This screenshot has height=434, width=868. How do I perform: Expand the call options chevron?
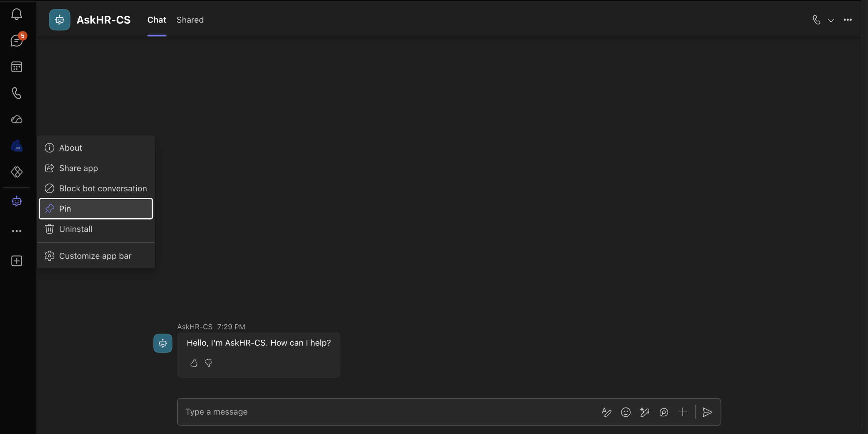pyautogui.click(x=831, y=20)
